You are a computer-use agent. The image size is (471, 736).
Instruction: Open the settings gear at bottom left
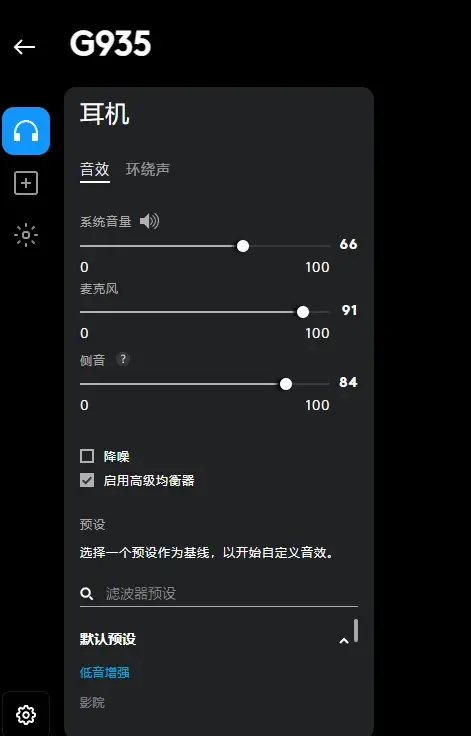26,714
